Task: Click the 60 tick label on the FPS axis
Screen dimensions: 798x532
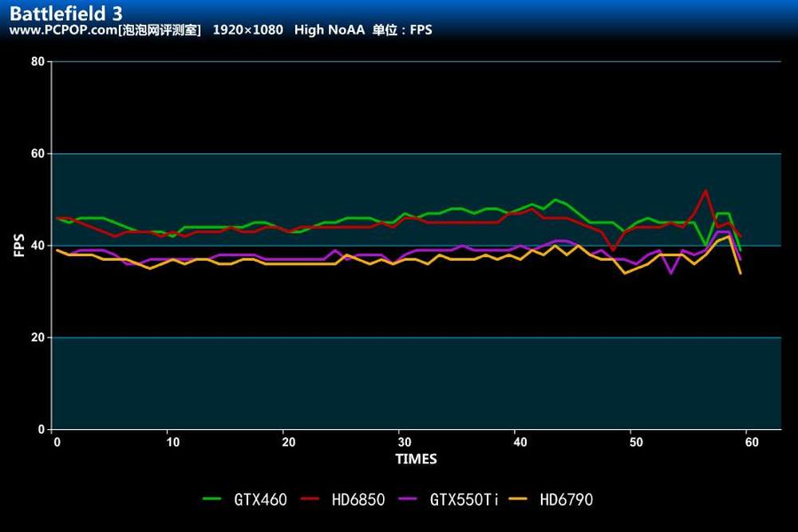Action: [x=38, y=154]
